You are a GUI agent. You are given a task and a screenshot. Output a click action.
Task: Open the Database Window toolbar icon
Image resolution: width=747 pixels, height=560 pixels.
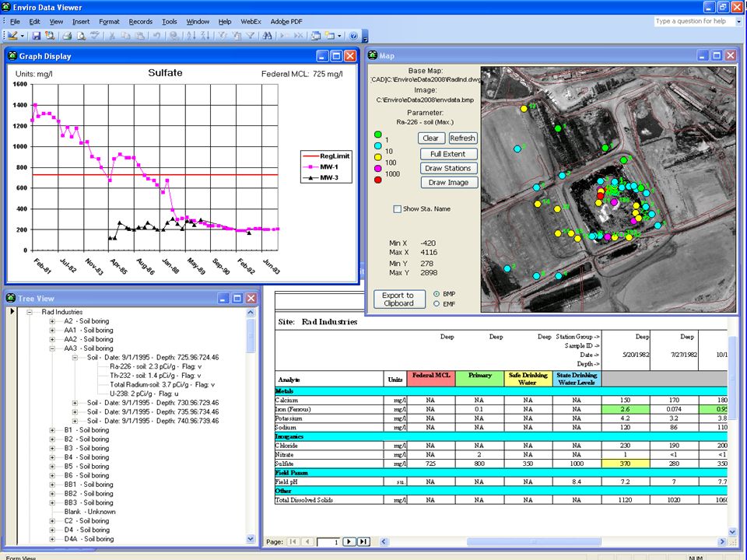[315, 36]
